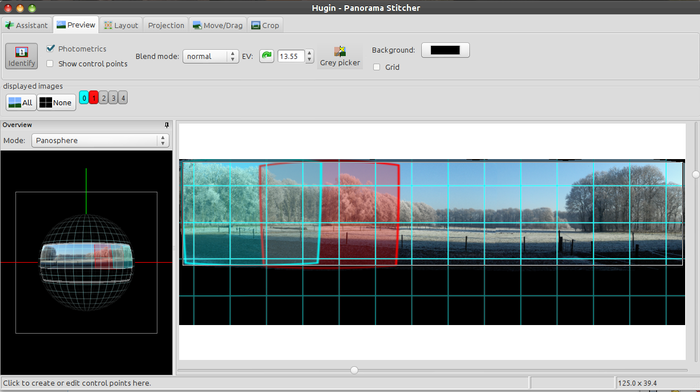Switch to the Preview tab
Image resolution: width=700 pixels, height=392 pixels.
[x=76, y=25]
